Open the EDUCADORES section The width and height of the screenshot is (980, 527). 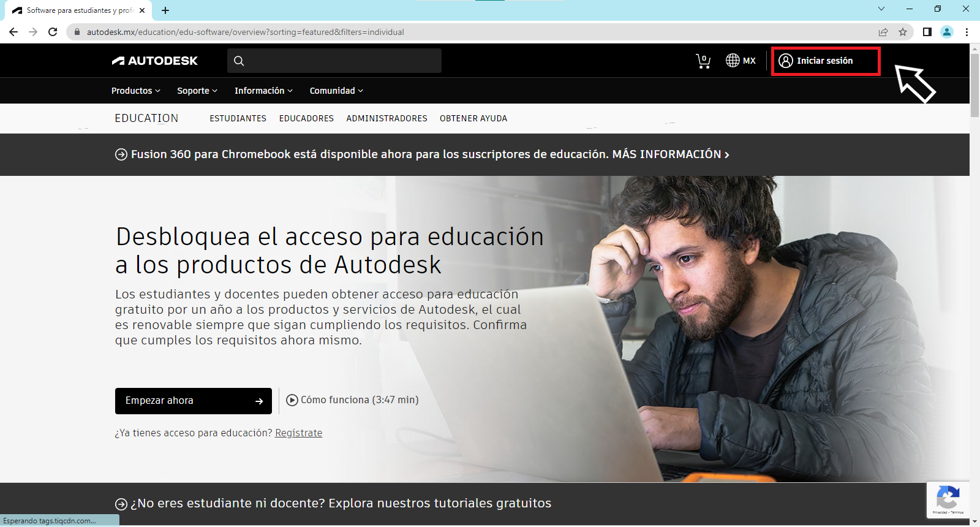[306, 118]
